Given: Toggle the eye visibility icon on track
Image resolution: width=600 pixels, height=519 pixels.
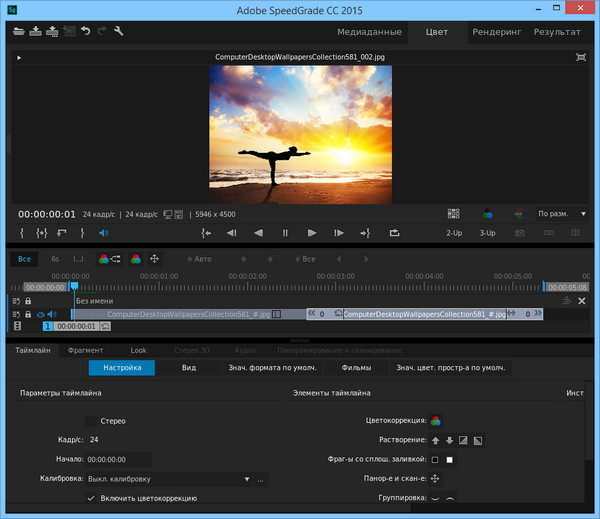Looking at the screenshot, I should click(41, 314).
